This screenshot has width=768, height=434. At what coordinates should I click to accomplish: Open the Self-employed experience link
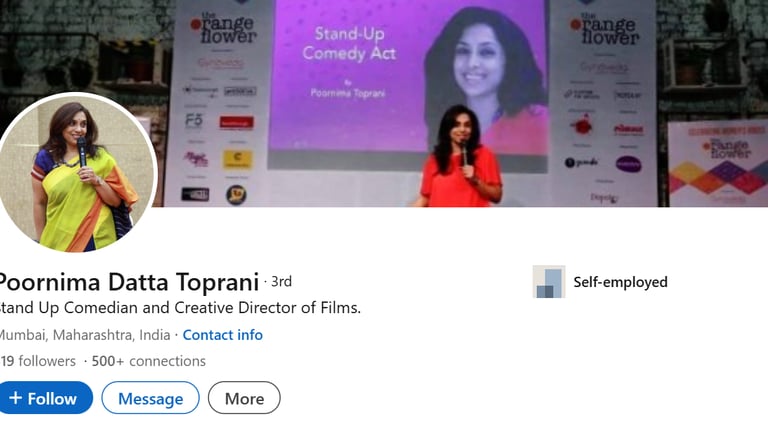point(620,282)
